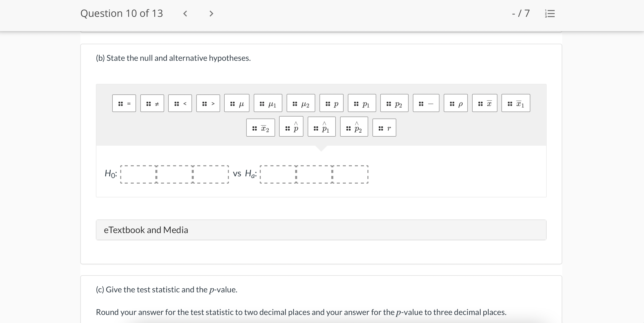644x323 pixels.
Task: Select the greater-than symbol
Action: 208,103
